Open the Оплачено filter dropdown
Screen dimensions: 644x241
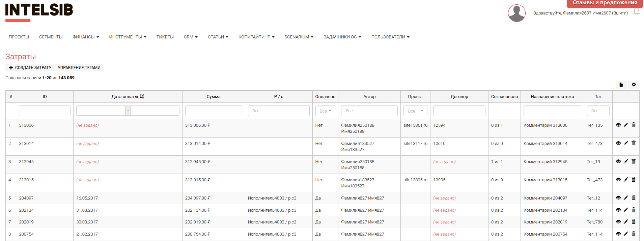tap(325, 111)
